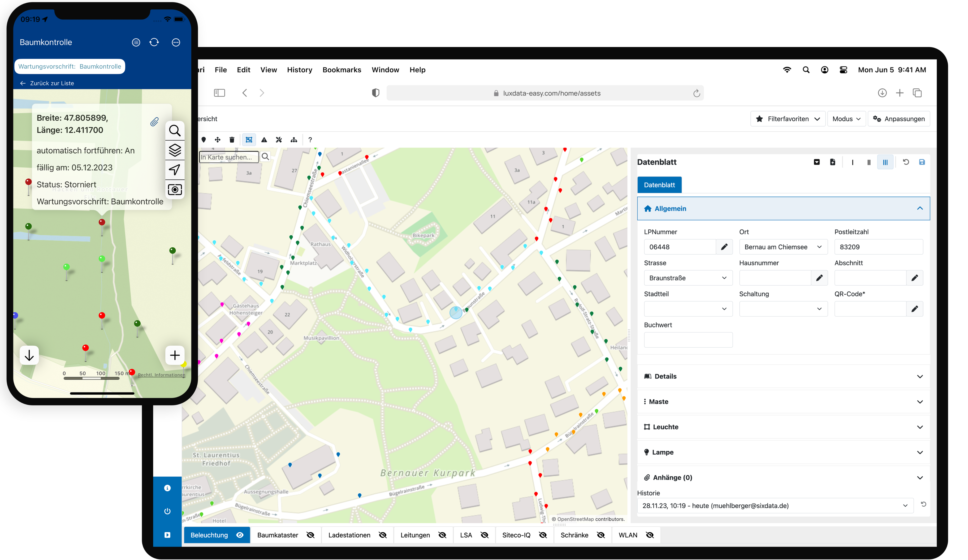This screenshot has width=968, height=560.
Task: Select the Datenblatt tab
Action: (659, 185)
